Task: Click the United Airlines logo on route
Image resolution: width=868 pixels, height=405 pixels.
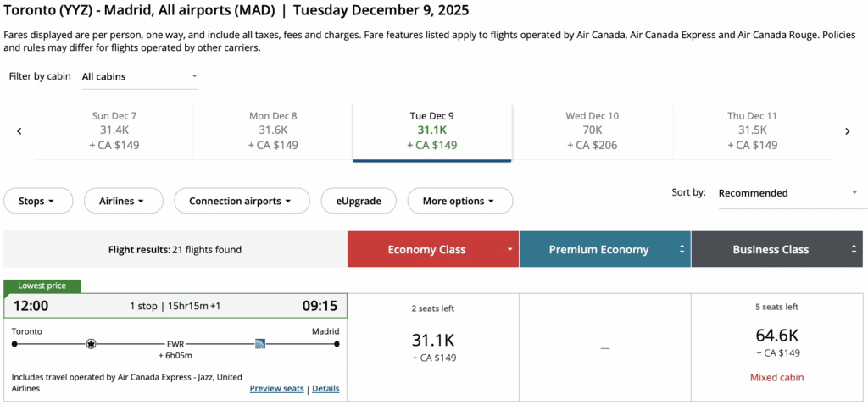Action: coord(260,344)
